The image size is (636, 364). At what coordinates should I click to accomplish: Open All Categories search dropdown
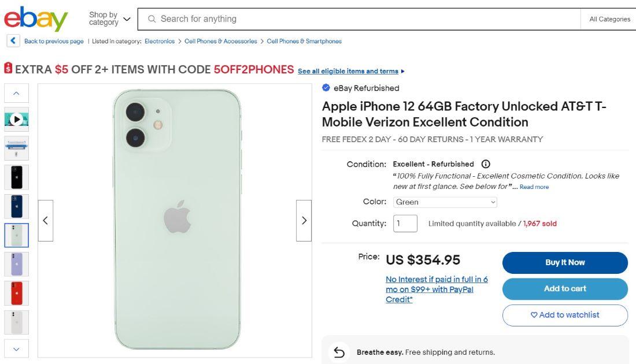[x=609, y=19]
